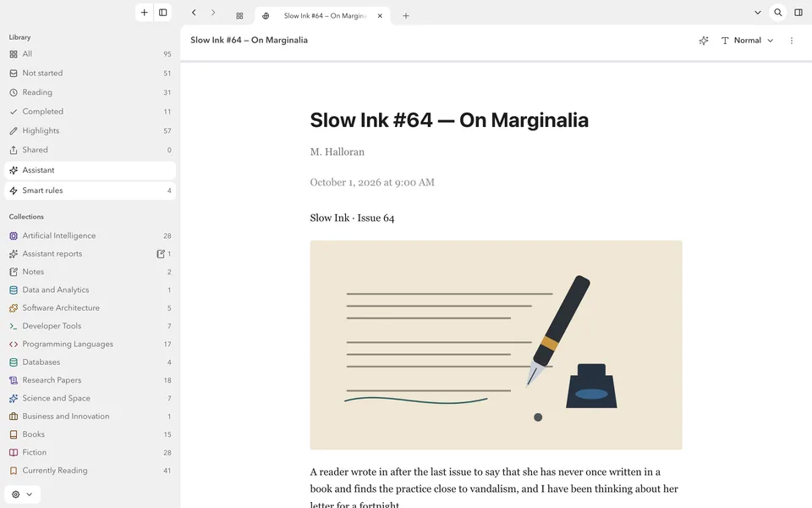Open Artificial Intelligence collection
Screen dimensions: 812x508
click(x=91, y=235)
